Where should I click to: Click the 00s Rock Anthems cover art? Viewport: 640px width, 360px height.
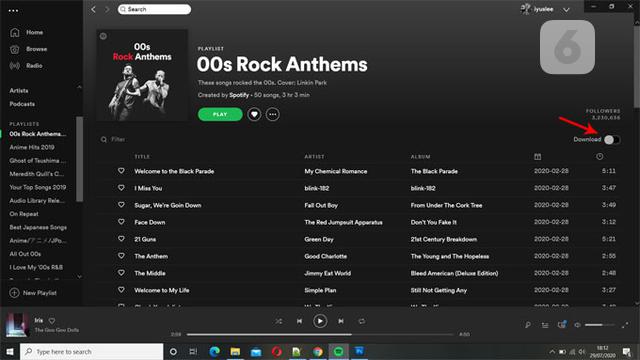click(x=142, y=75)
